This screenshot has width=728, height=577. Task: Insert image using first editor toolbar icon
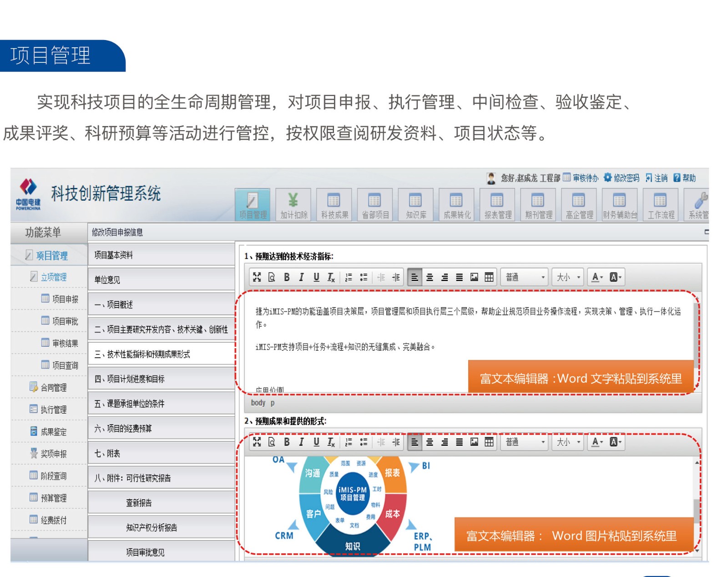(474, 277)
